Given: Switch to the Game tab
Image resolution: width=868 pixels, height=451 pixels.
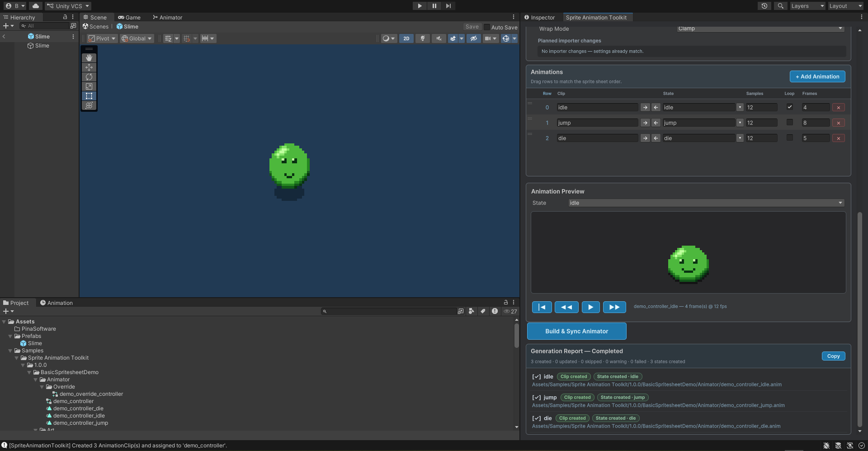Looking at the screenshot, I should [x=129, y=17].
